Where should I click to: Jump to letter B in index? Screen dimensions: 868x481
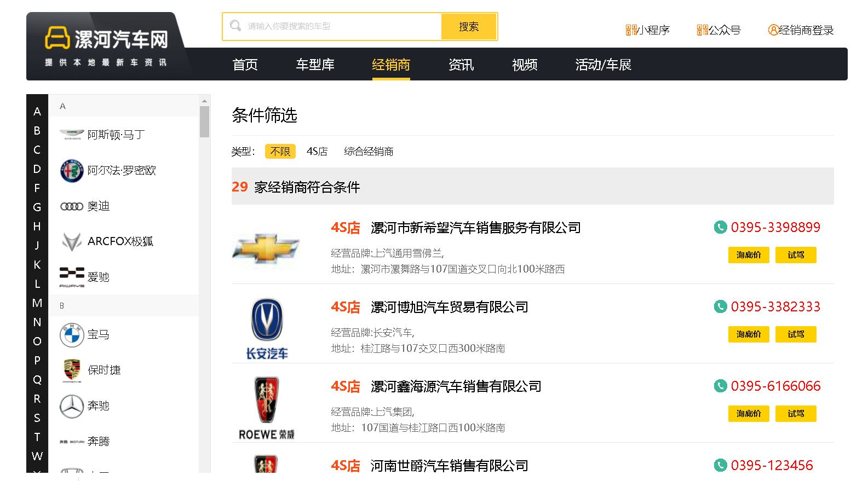click(x=37, y=131)
